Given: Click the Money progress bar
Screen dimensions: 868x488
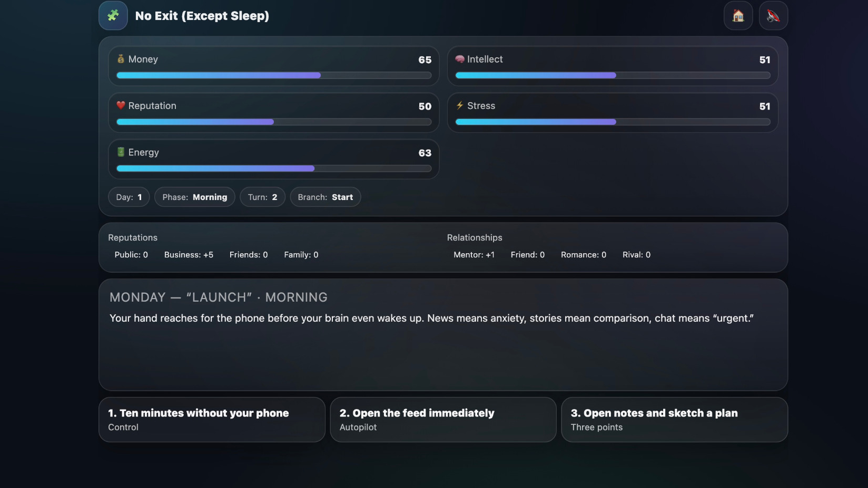Looking at the screenshot, I should point(273,75).
